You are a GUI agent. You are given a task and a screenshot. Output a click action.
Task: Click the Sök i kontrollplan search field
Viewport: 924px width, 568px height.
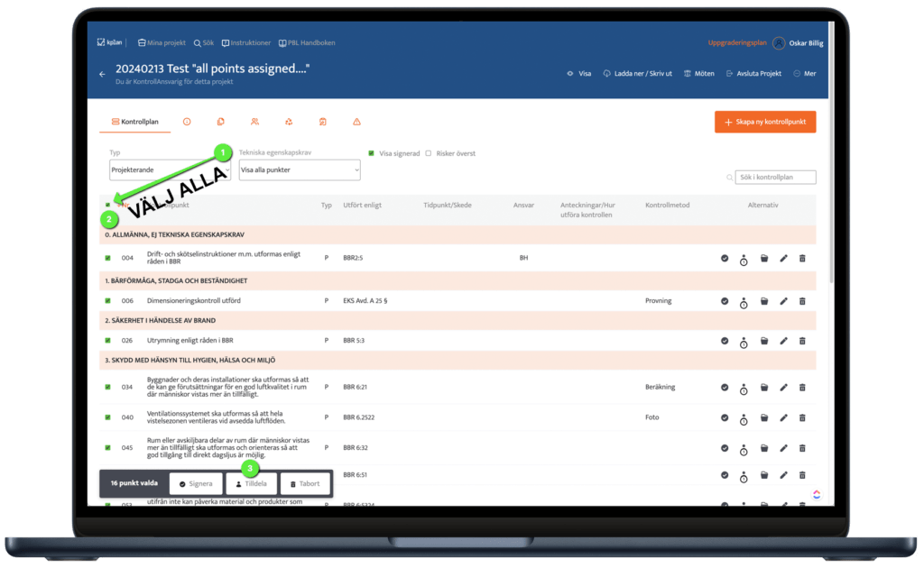pyautogui.click(x=774, y=178)
